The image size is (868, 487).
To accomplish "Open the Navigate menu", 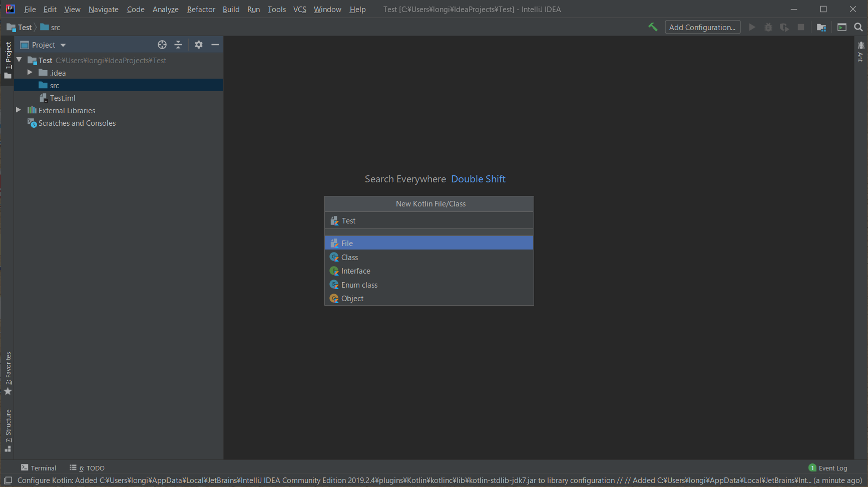I will click(104, 9).
